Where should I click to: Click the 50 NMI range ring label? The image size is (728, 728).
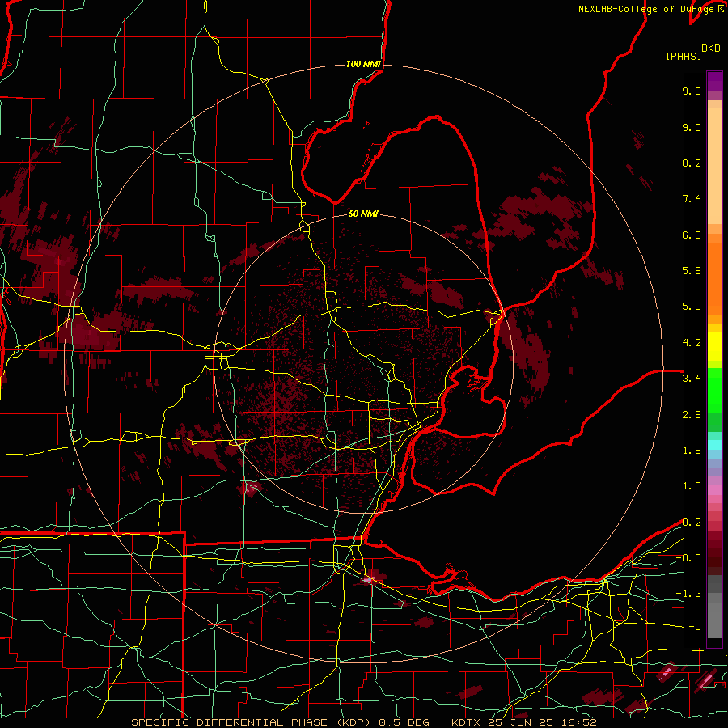coord(363,214)
